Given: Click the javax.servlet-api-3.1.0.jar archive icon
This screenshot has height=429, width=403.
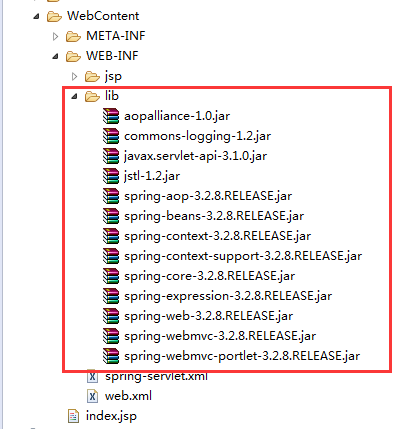Looking at the screenshot, I should coord(111,156).
